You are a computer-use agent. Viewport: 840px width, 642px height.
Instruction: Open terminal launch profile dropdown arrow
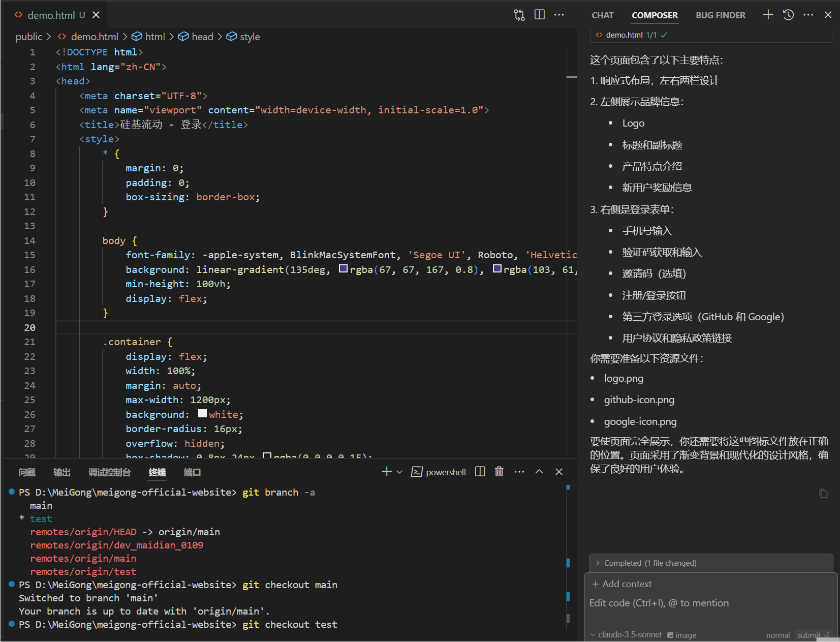[399, 472]
